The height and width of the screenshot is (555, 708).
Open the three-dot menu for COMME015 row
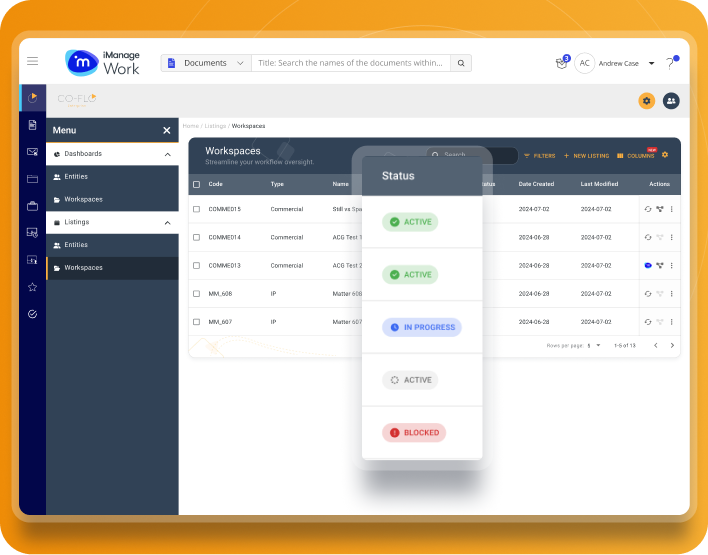672,209
